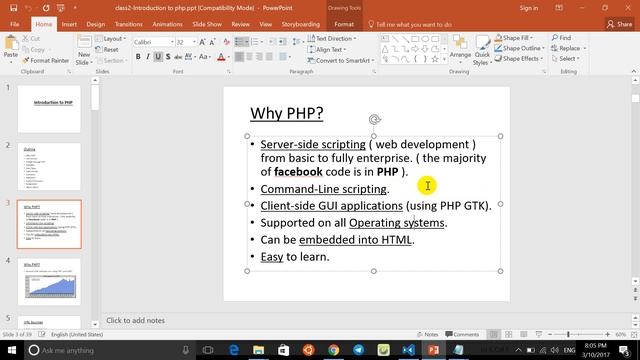Open the font size 32 dropdown
Image resolution: width=640 pixels, height=360 pixels.
tap(194, 42)
